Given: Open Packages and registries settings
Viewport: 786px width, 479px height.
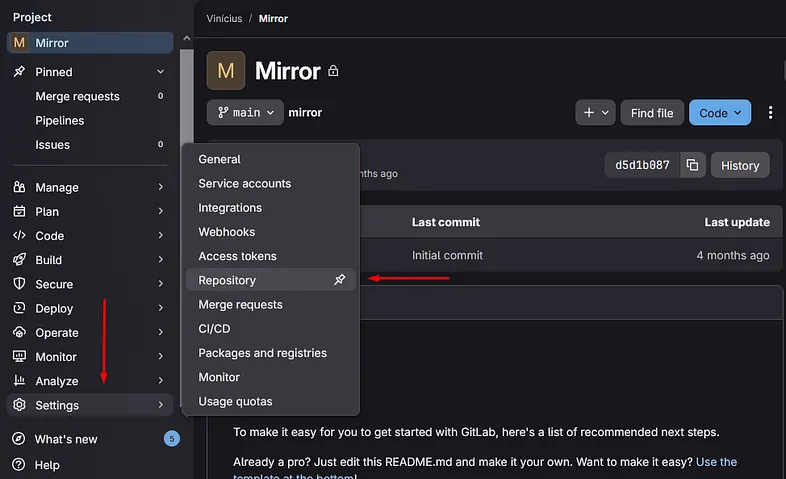Looking at the screenshot, I should click(270, 353).
